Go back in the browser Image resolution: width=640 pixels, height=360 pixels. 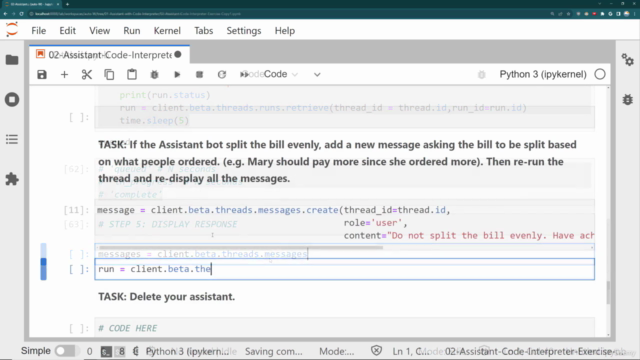click(5, 13)
